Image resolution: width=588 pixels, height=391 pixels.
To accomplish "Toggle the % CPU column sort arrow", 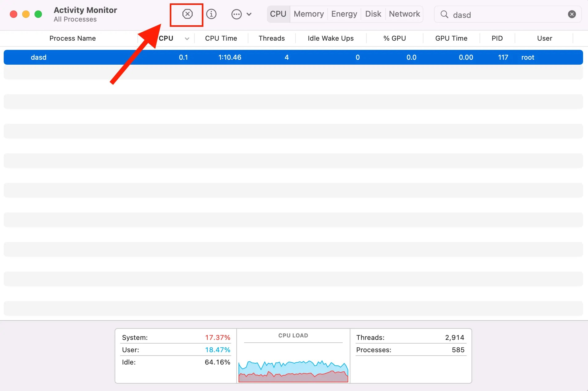I will click(x=187, y=39).
